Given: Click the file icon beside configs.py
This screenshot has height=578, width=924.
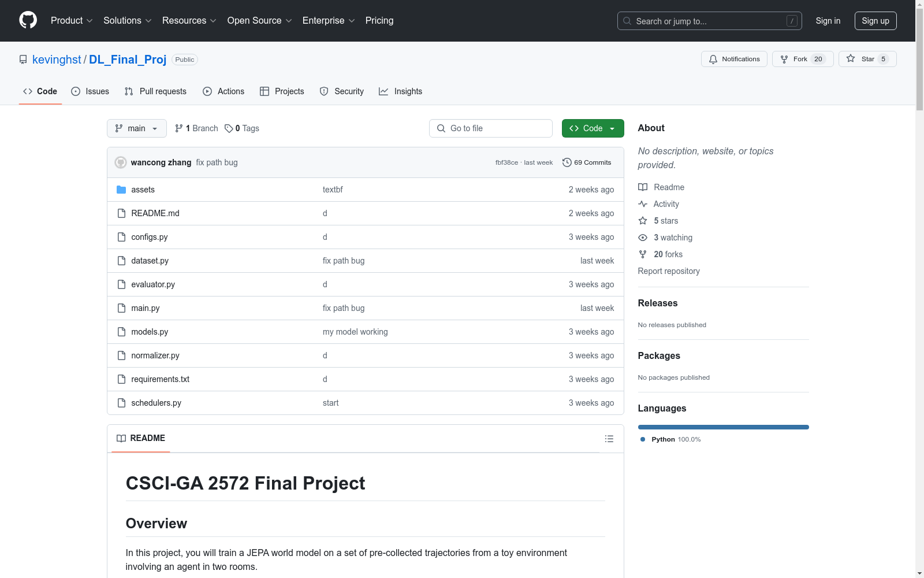Looking at the screenshot, I should (121, 237).
